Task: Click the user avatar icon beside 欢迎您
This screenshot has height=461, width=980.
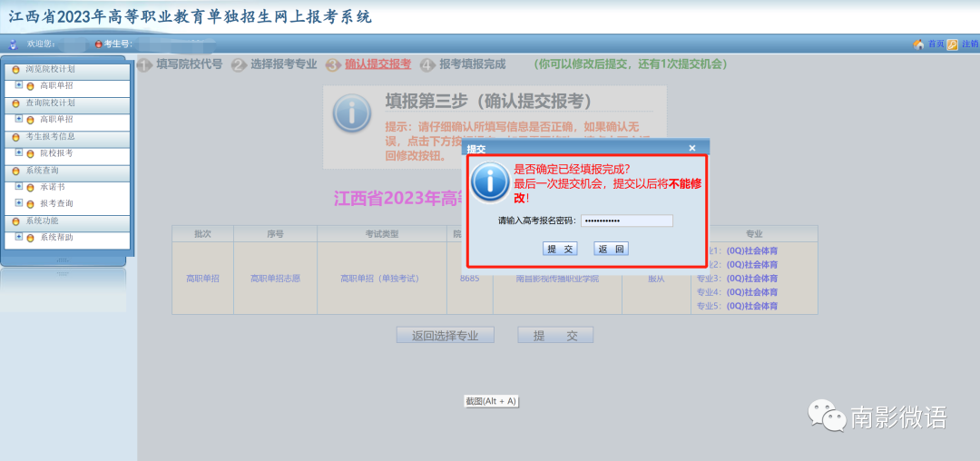Action: 13,44
